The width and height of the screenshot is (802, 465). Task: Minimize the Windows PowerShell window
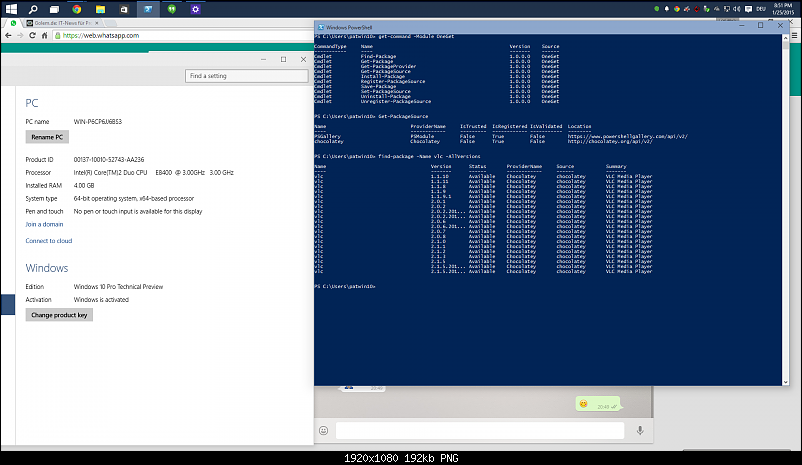(x=742, y=26)
